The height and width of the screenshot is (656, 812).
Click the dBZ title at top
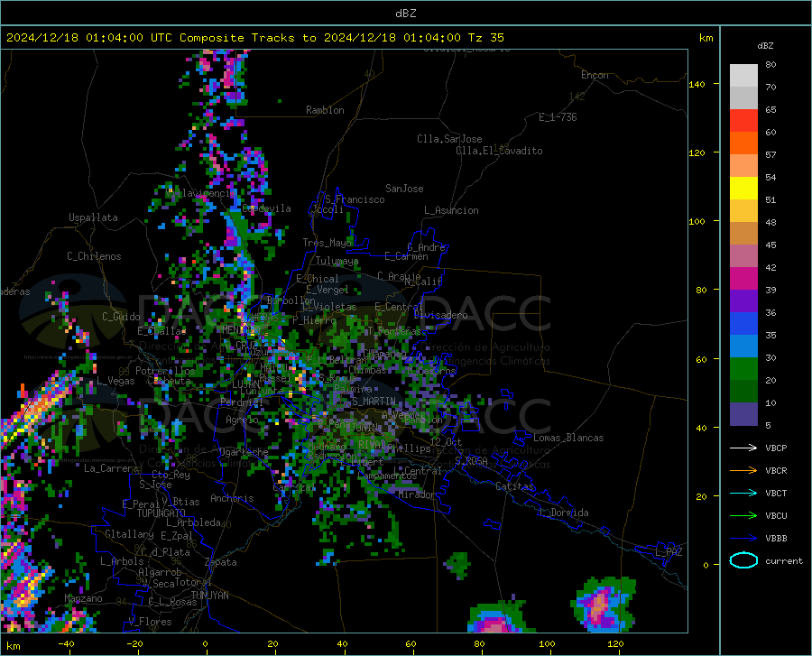point(405,14)
